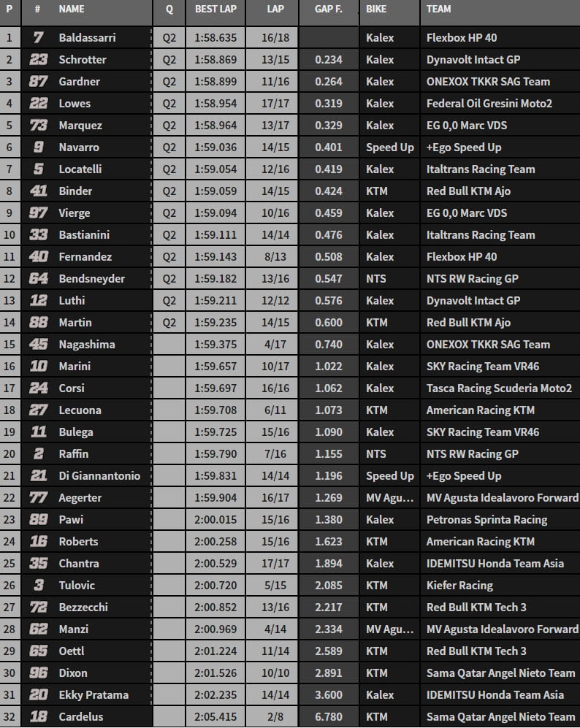
Task: Select Binder's number 41 badge
Action: coord(38,191)
